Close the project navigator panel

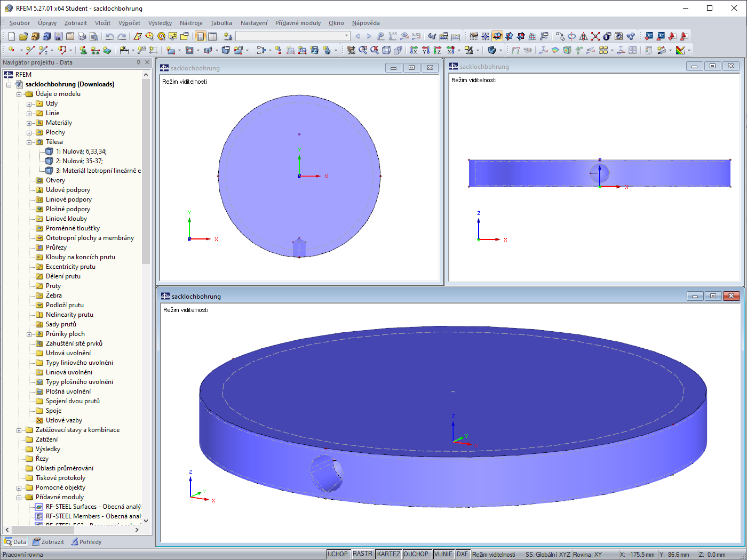point(148,62)
